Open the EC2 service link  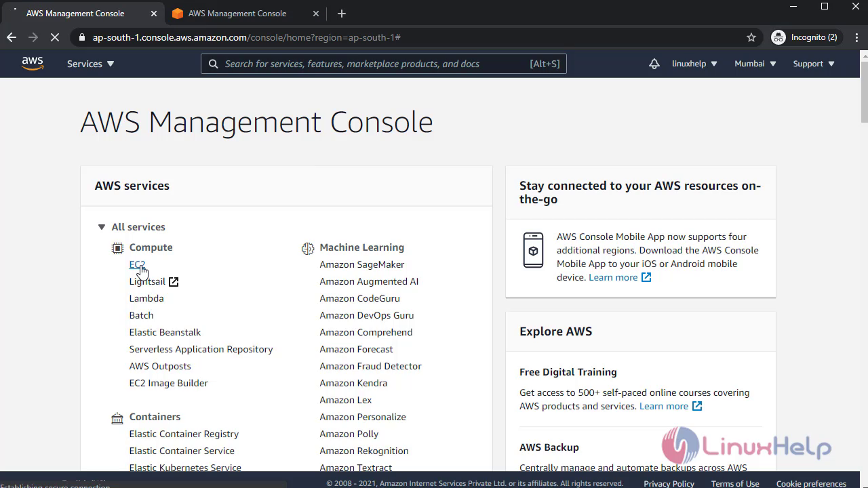(x=137, y=264)
